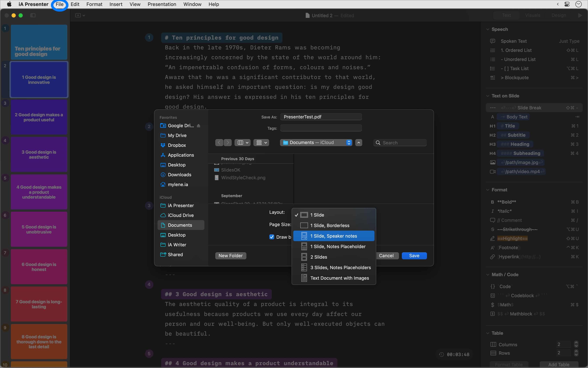Apply Italic formatting
This screenshot has width=588, height=368.
click(534, 211)
